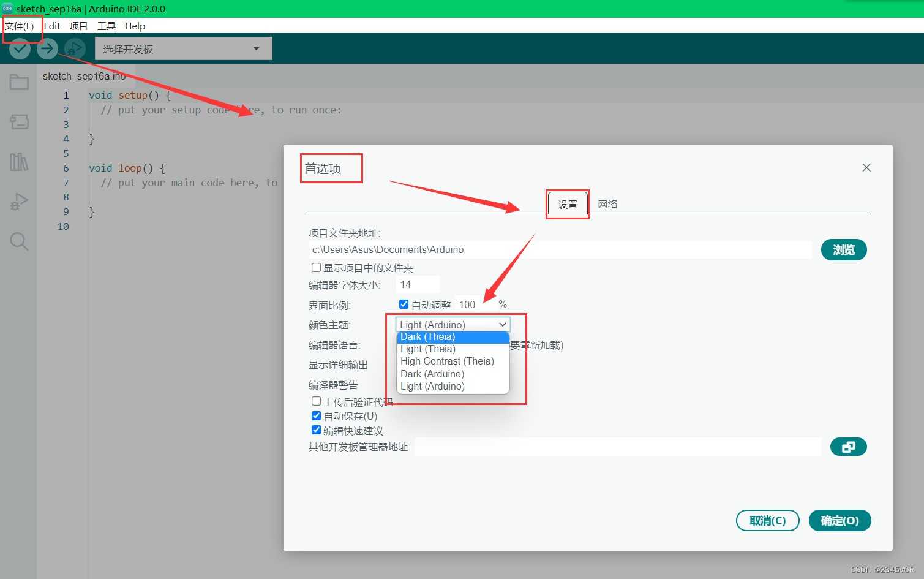
Task: Enable the 上传后验证代码 checkbox
Action: pyautogui.click(x=316, y=401)
